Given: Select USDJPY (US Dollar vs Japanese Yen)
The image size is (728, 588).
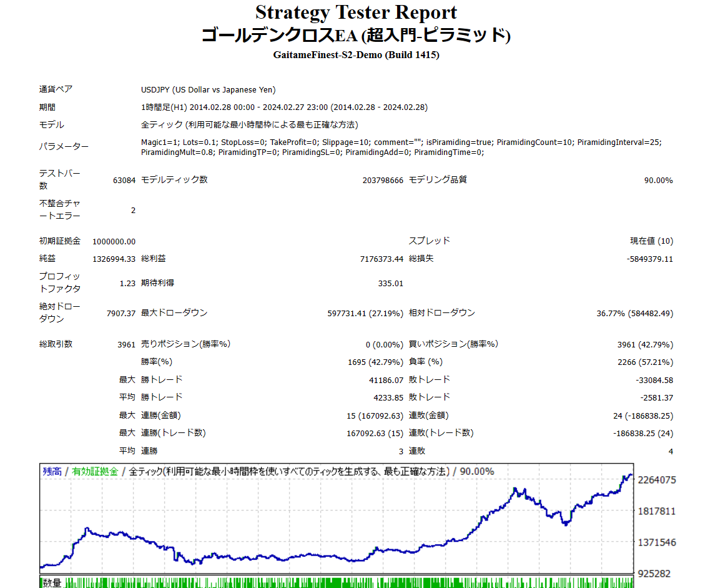Looking at the screenshot, I should tap(208, 90).
